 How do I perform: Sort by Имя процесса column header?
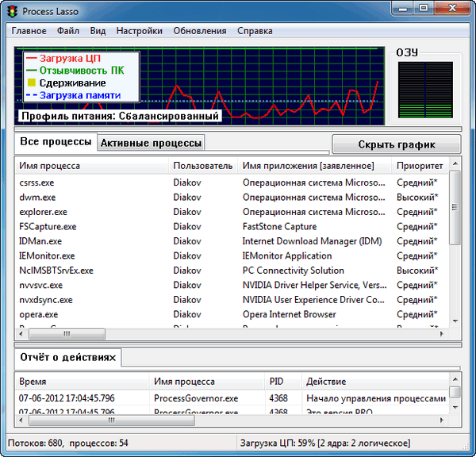pos(91,166)
